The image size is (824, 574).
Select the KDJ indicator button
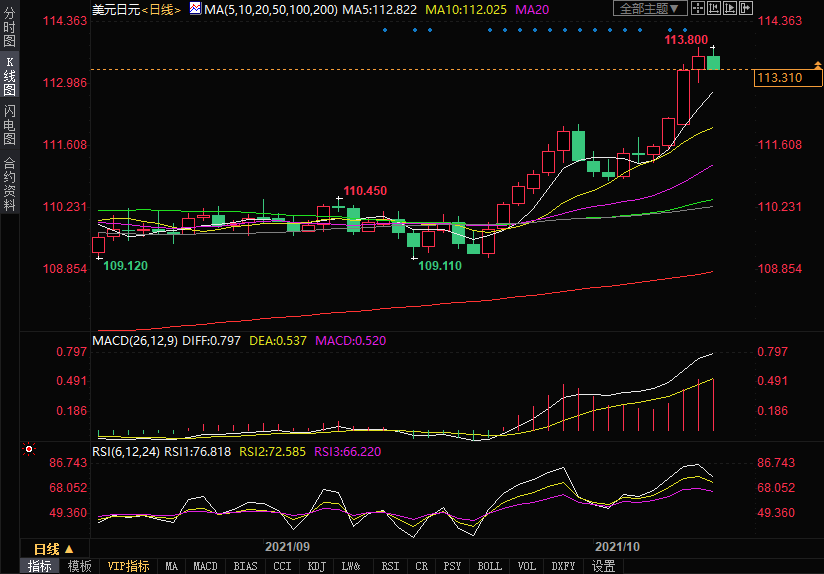[316, 566]
